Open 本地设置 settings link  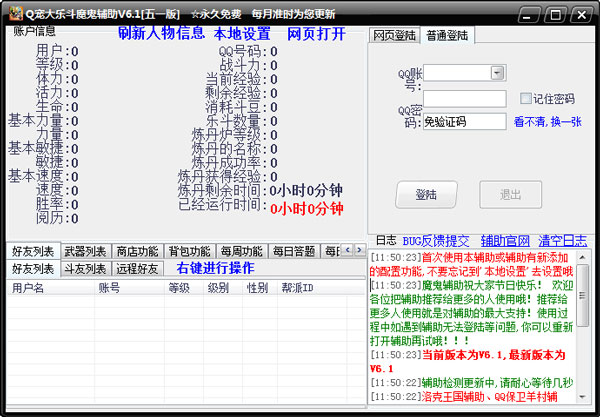click(x=242, y=34)
